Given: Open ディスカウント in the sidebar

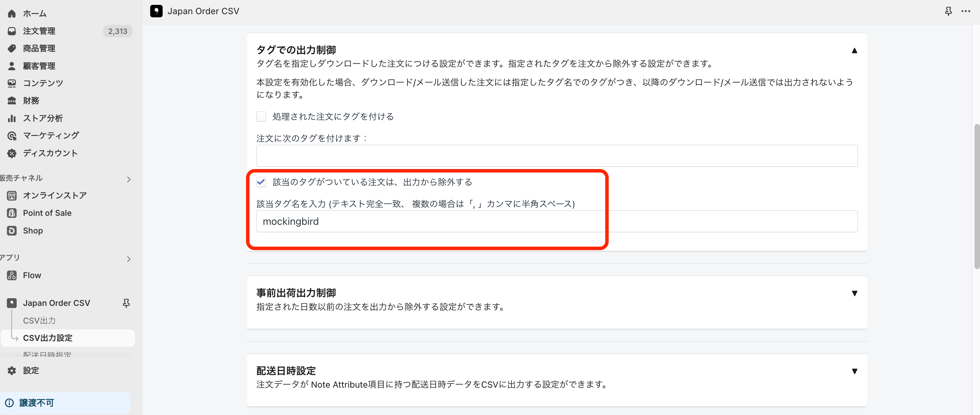Looking at the screenshot, I should [50, 153].
